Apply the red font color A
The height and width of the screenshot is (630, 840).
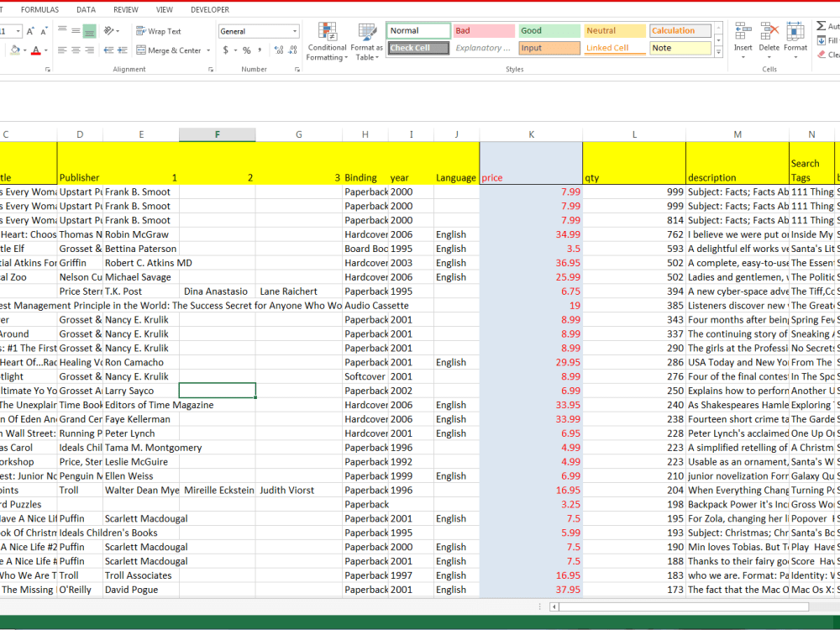tap(36, 50)
